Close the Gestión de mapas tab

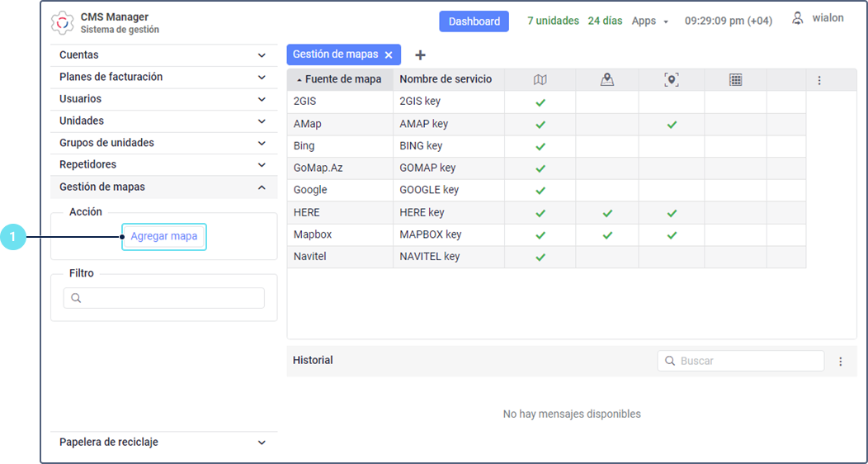[389, 55]
